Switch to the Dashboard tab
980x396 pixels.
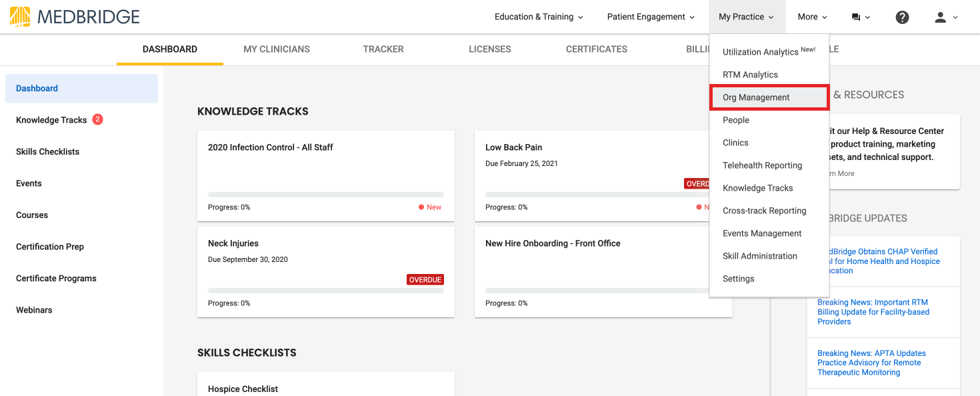point(170,49)
